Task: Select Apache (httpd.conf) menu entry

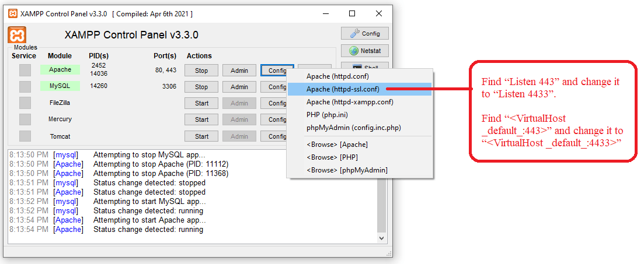Action: [x=360, y=76]
